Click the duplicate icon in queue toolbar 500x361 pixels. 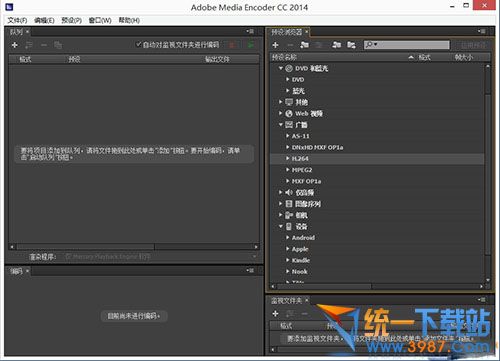tap(58, 45)
